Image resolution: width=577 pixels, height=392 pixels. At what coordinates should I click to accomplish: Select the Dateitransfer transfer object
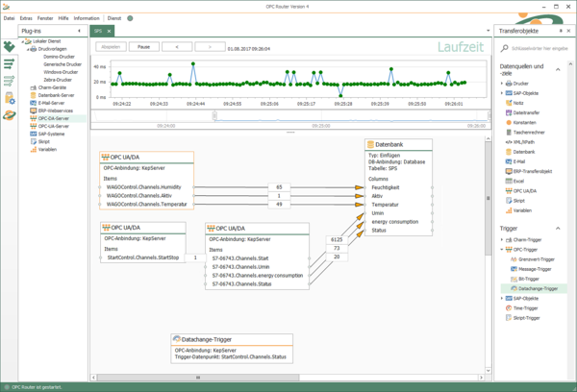522,113
